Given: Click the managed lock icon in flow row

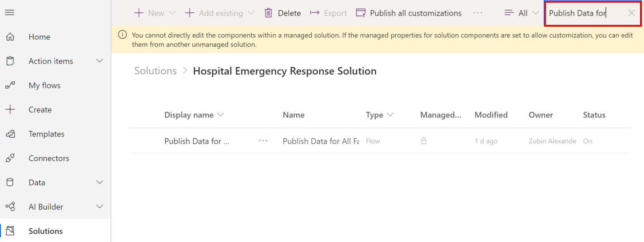Looking at the screenshot, I should click(x=424, y=141).
